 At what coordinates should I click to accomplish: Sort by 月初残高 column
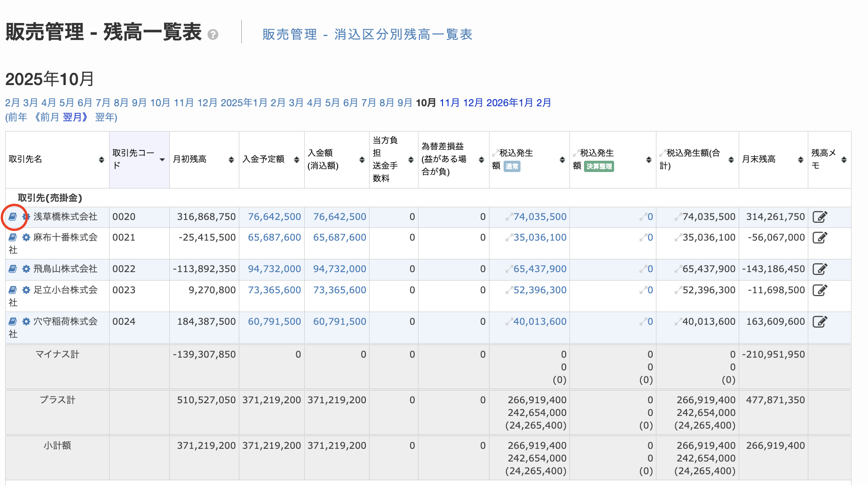point(231,160)
